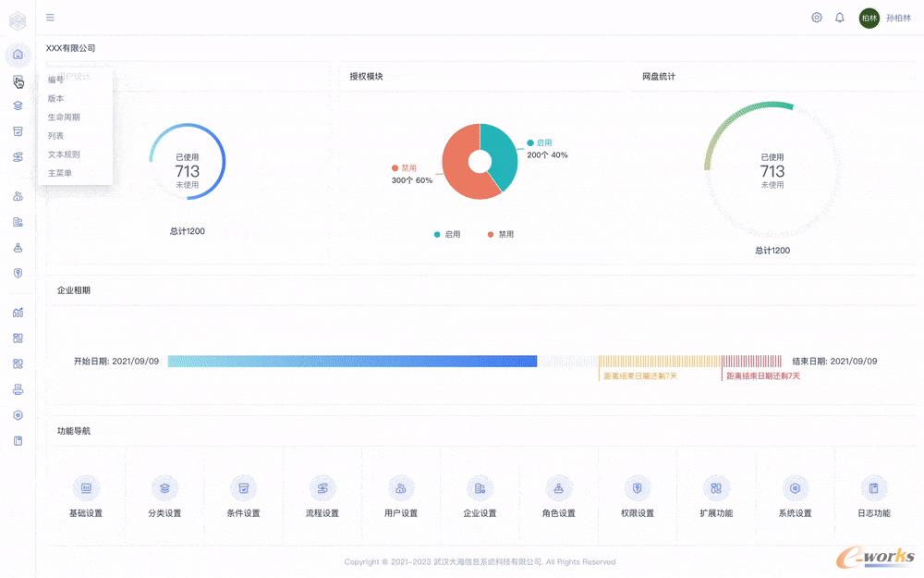Open the 日志功能 navigation card

874,498
